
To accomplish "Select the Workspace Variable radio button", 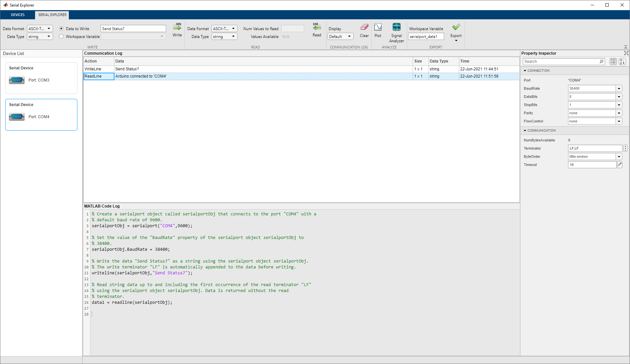I will coord(61,37).
